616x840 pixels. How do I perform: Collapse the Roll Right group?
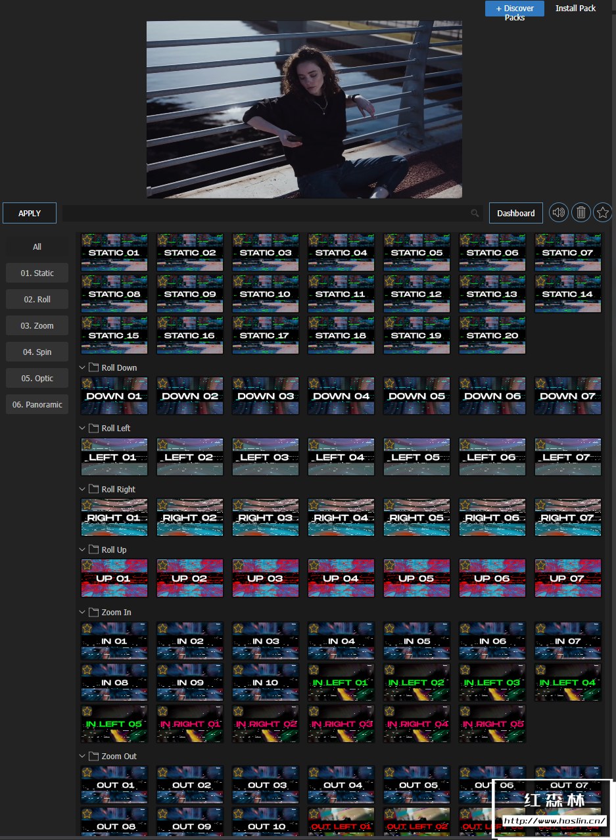(x=83, y=489)
